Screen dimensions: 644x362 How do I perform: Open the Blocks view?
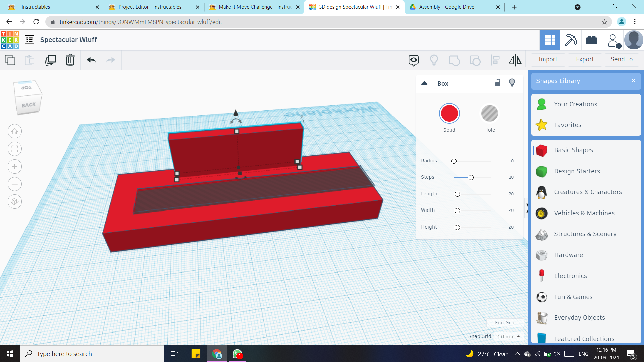click(x=571, y=40)
